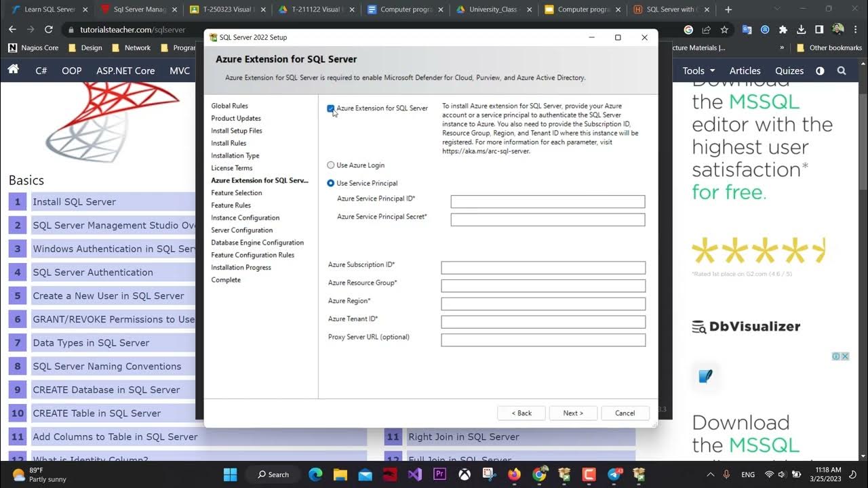Open Chrome profile avatar
The width and height of the screenshot is (868, 488).
838,30
